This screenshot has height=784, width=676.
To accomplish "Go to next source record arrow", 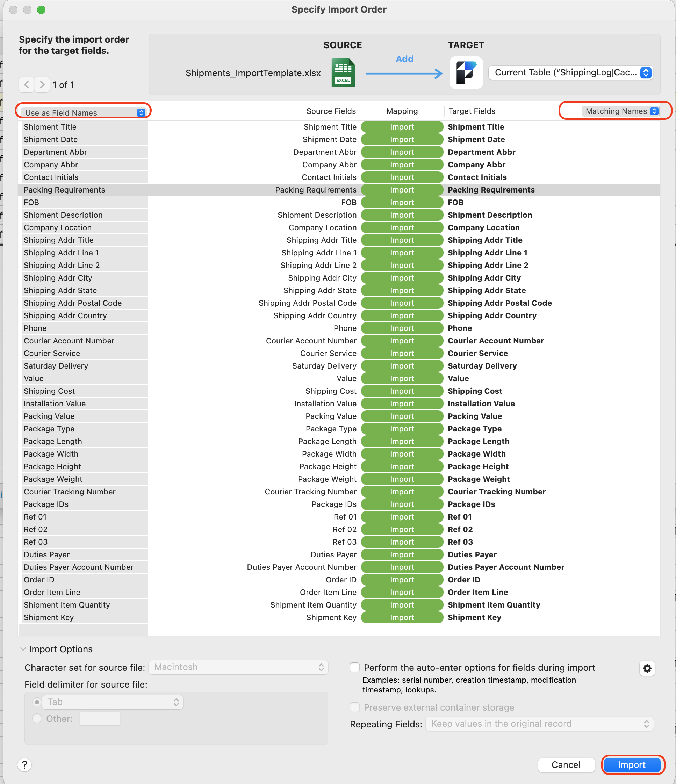I will [x=42, y=85].
